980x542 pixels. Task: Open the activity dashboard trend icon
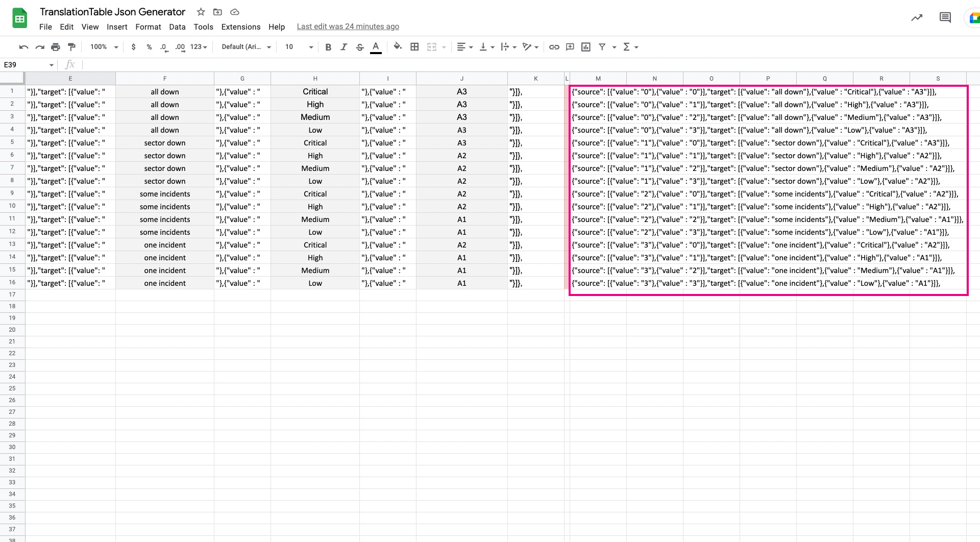click(917, 18)
